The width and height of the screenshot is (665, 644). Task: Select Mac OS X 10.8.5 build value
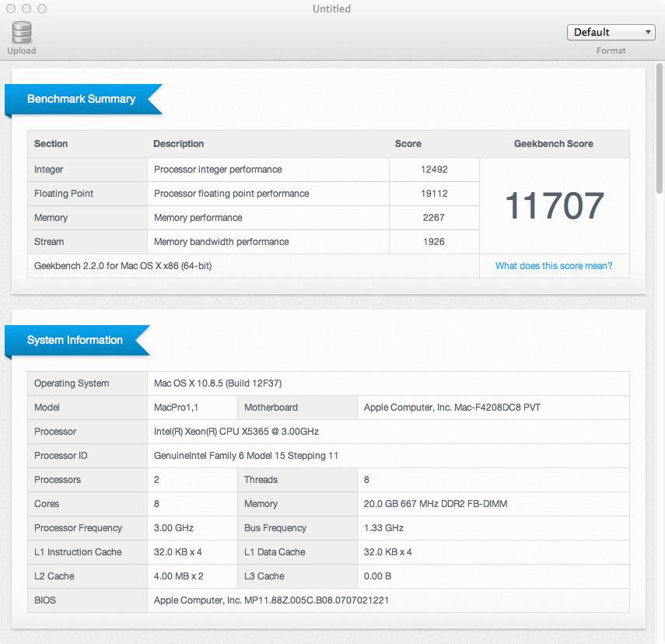[218, 383]
